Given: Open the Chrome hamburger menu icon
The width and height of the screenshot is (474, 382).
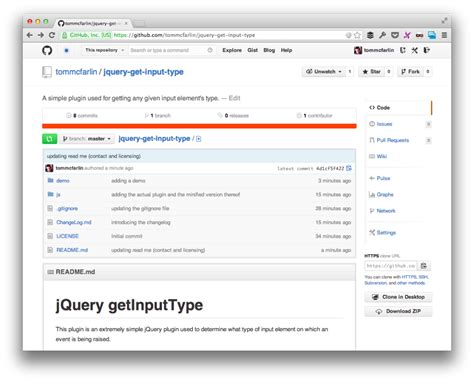Looking at the screenshot, I should [444, 35].
